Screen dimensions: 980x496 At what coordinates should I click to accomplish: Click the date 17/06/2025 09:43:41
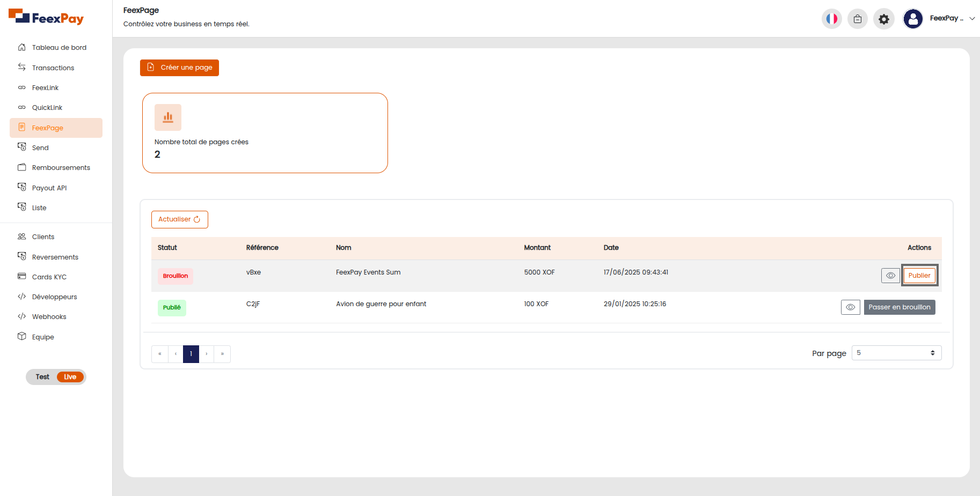(x=636, y=272)
